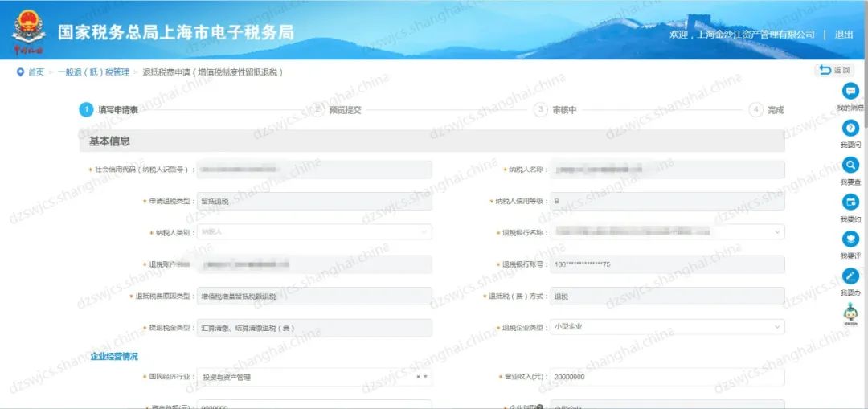Viewport: 868px width, 409px height.
Task: Click the 退出 logout link
Action: pyautogui.click(x=844, y=35)
